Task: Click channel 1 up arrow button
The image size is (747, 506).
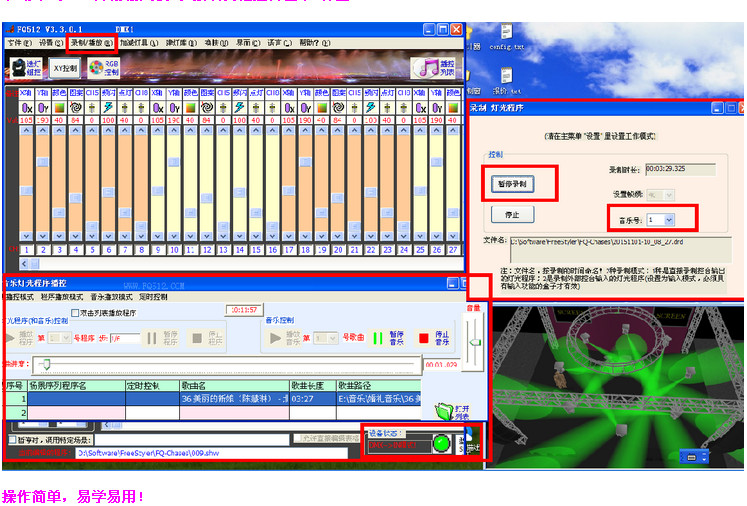Action: 27,130
